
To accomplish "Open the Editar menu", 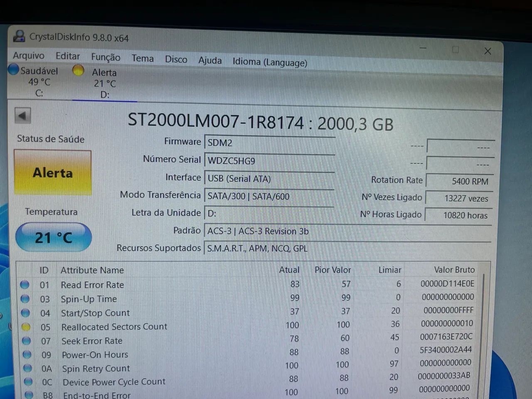I will (x=68, y=56).
